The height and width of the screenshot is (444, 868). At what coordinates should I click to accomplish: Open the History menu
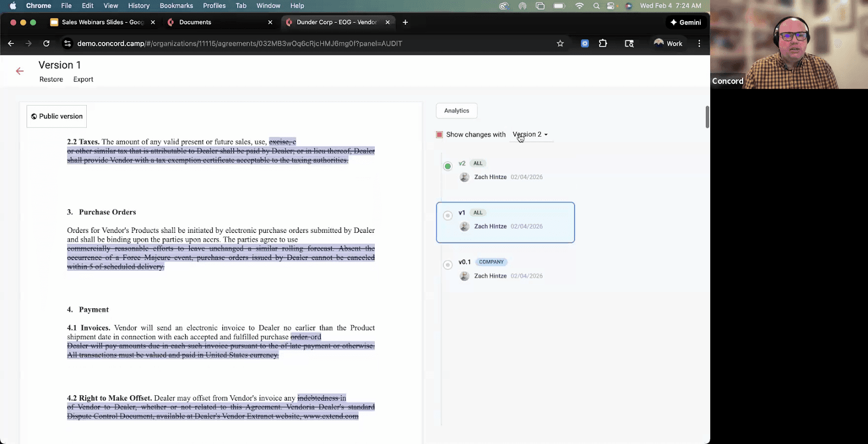pos(139,5)
